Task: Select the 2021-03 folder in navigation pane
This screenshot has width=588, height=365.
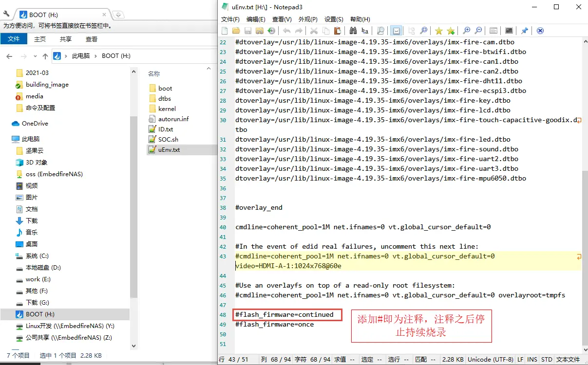Action: pyautogui.click(x=37, y=73)
